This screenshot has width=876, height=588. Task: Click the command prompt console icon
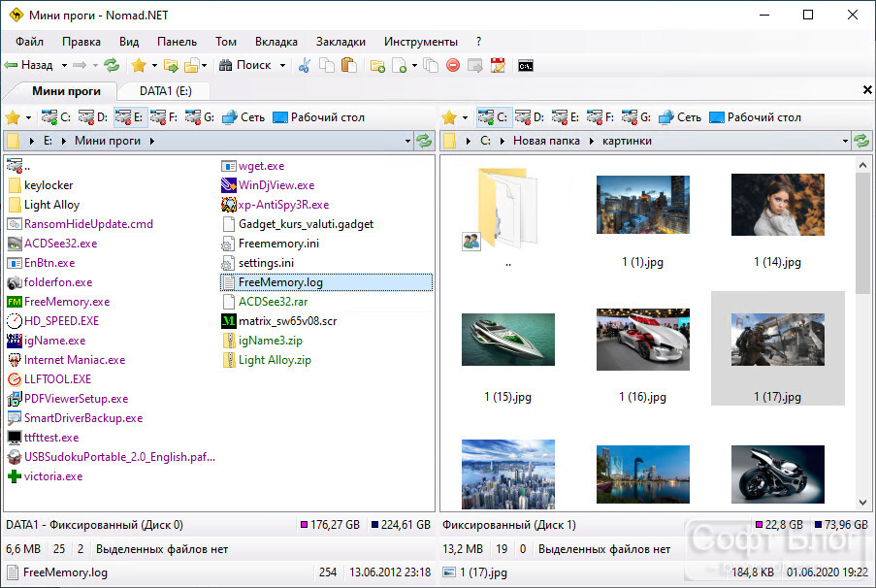(526, 66)
